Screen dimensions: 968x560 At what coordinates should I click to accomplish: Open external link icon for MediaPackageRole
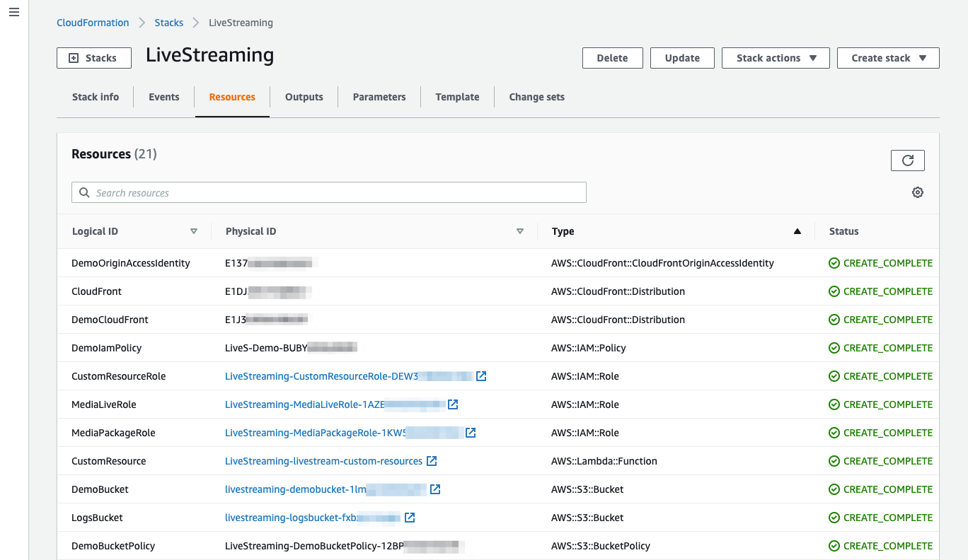tap(470, 433)
